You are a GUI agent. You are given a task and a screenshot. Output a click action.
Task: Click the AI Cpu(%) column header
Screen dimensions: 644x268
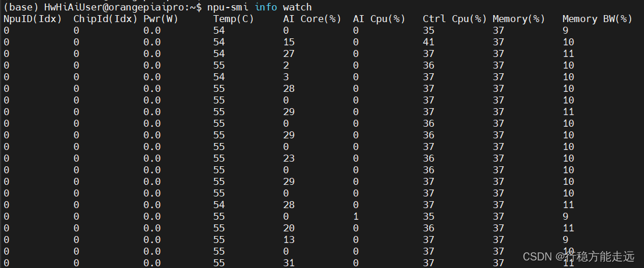coord(379,19)
